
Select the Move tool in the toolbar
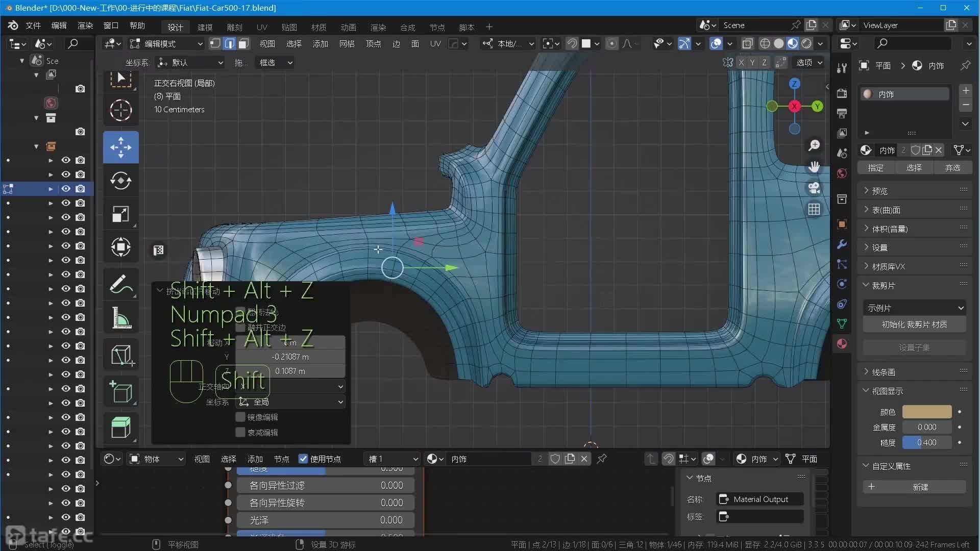click(121, 147)
